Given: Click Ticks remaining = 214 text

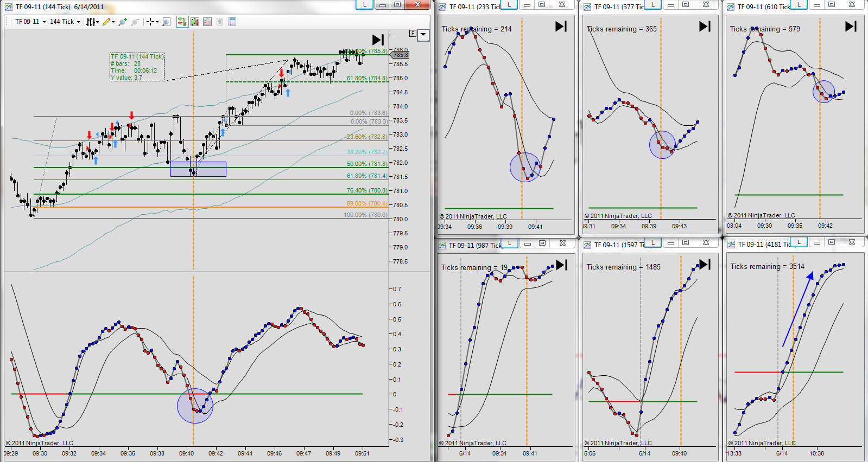Looking at the screenshot, I should coord(477,29).
